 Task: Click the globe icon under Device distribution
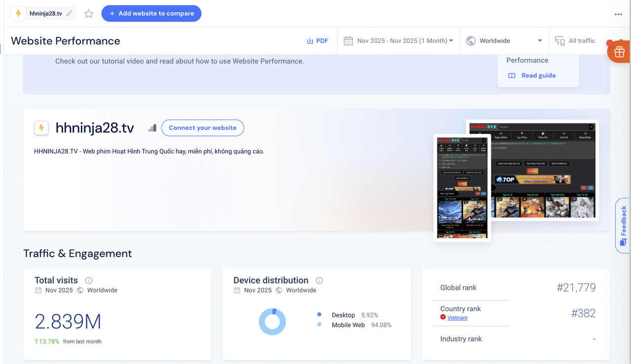pos(279,291)
